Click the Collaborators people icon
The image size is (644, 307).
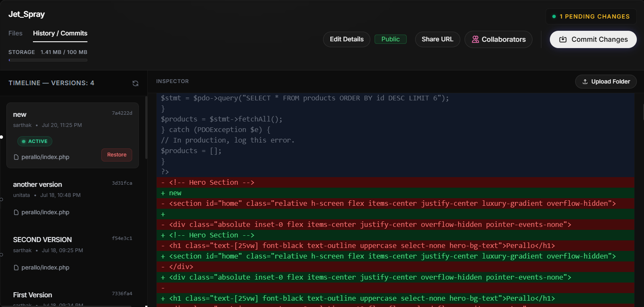[x=475, y=39]
